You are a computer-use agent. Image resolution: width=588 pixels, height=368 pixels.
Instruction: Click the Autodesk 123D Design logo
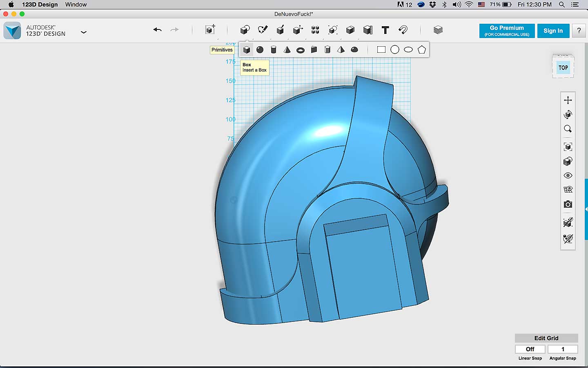point(12,31)
